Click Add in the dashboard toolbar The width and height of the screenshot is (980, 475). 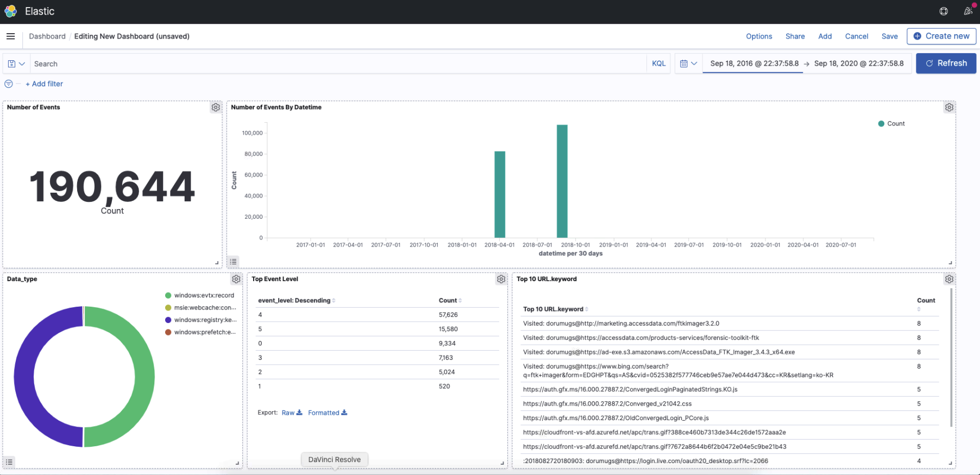825,36
